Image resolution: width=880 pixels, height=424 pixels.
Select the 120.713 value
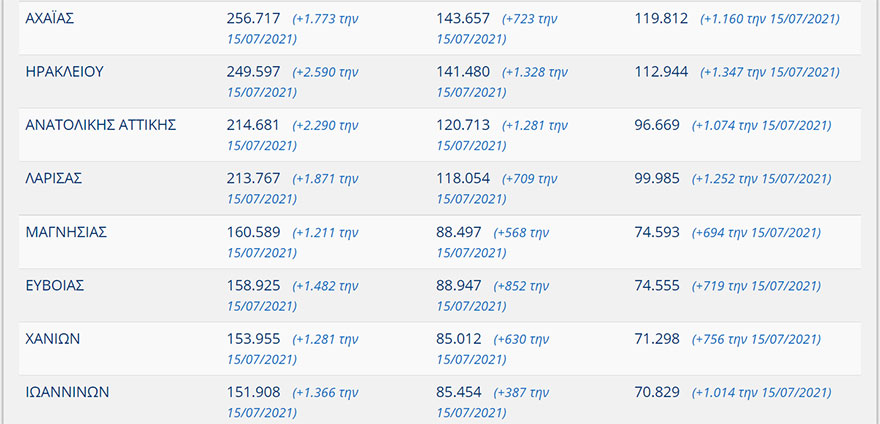pyautogui.click(x=463, y=125)
